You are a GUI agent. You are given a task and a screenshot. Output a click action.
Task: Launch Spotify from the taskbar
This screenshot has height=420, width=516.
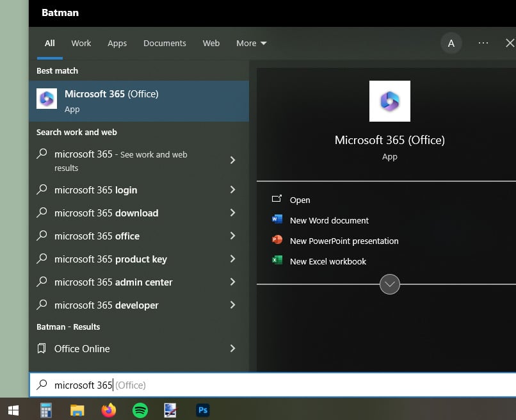coord(140,409)
